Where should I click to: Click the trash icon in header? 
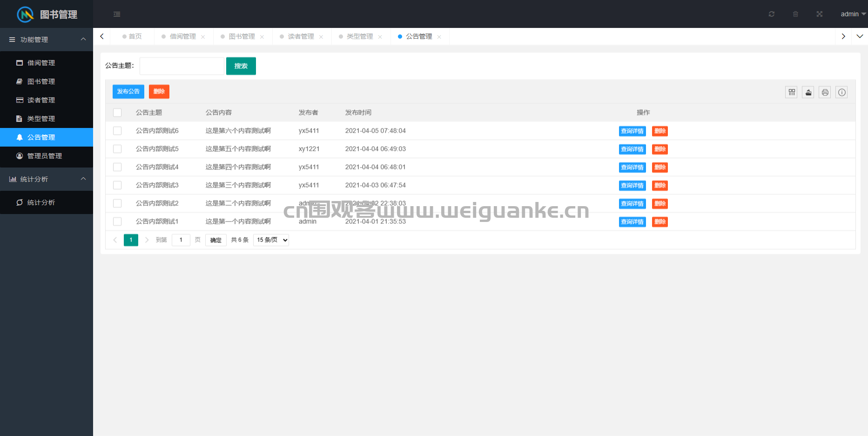[x=795, y=14]
